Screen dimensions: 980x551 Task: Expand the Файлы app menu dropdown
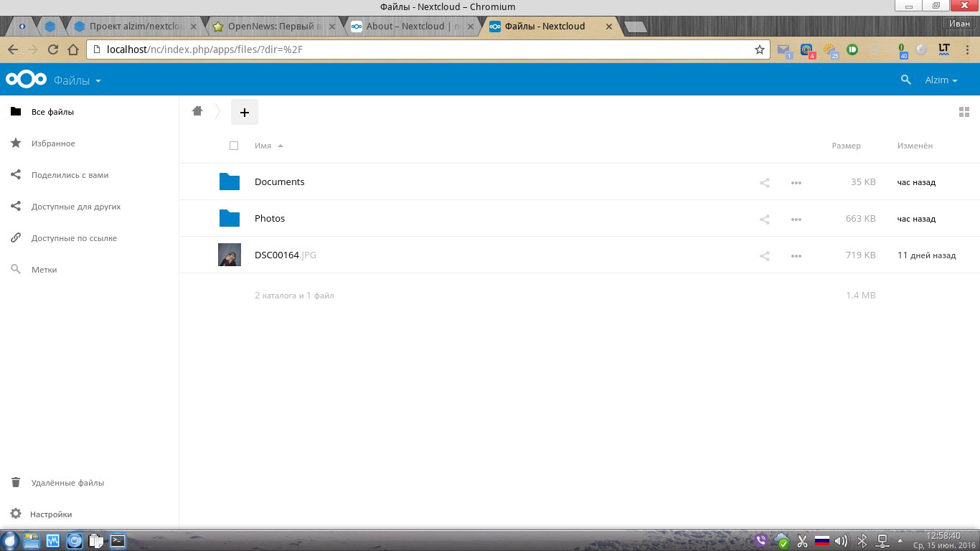pyautogui.click(x=77, y=80)
